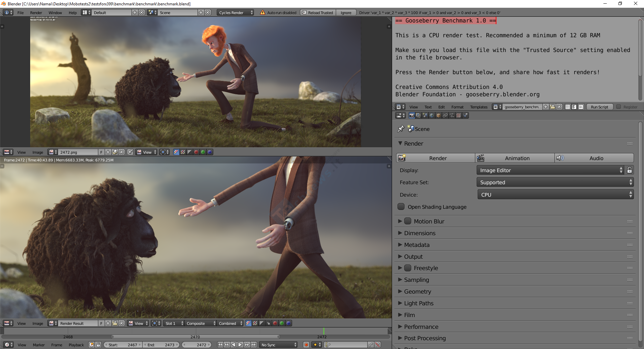This screenshot has width=644, height=349.
Task: Enable the Freestyle checkbox
Action: 408,268
